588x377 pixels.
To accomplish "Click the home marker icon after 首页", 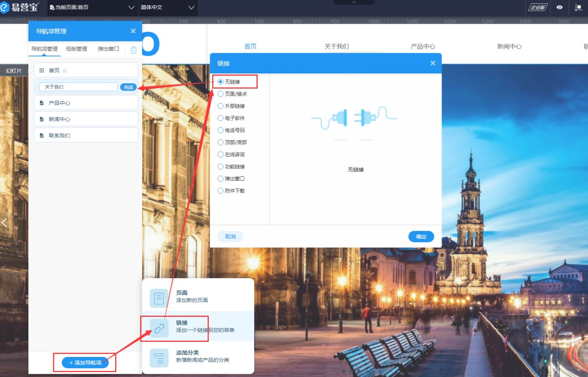I will pyautogui.click(x=65, y=71).
